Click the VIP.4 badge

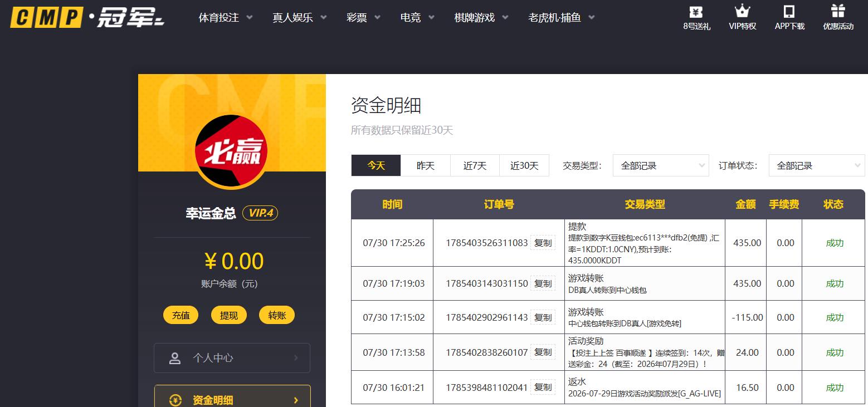pos(260,213)
